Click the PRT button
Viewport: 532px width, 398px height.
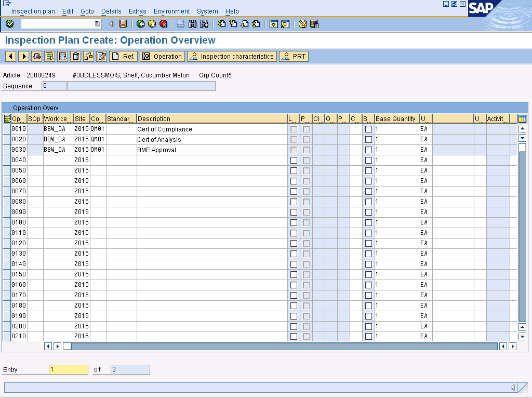coord(294,56)
